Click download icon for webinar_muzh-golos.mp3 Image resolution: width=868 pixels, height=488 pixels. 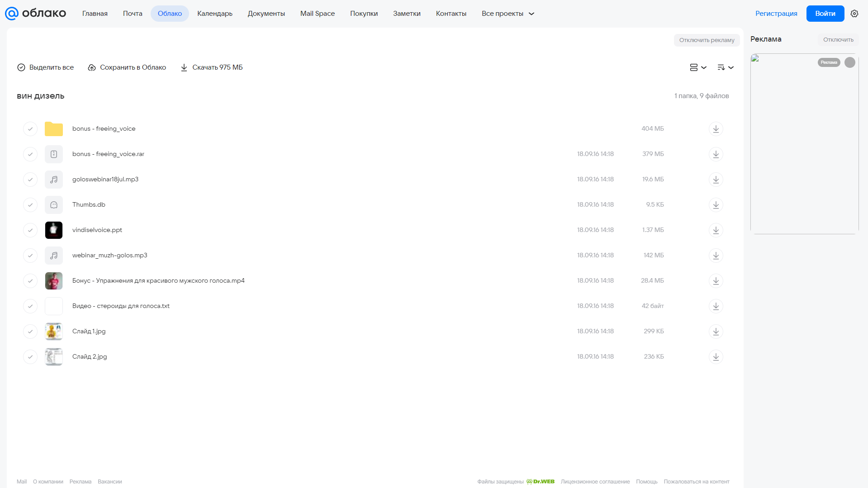[x=716, y=256]
